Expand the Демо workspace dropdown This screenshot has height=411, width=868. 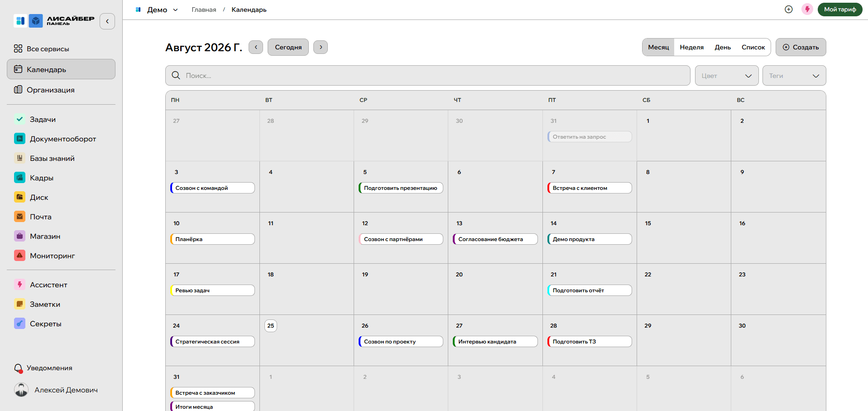click(x=157, y=10)
